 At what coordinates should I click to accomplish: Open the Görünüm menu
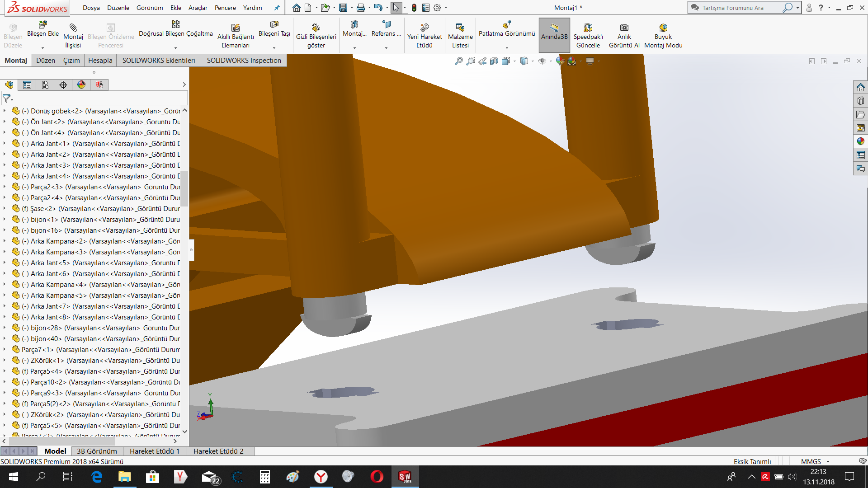[x=149, y=8]
